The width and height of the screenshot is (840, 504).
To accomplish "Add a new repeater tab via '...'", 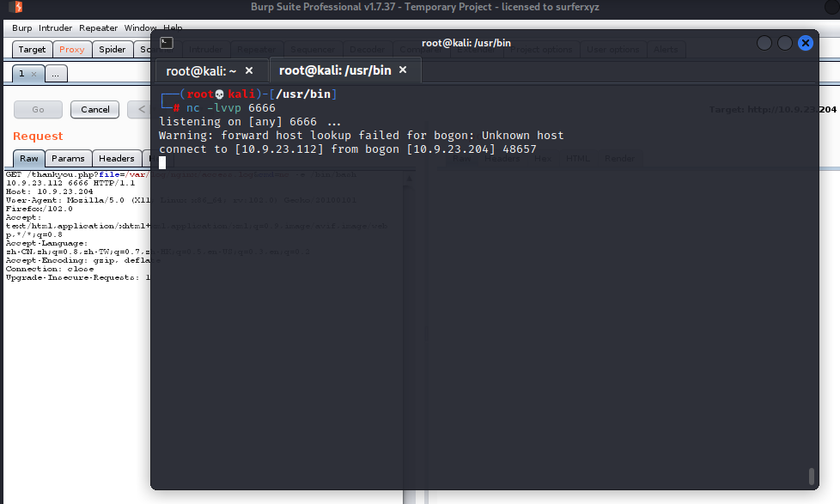I will [x=56, y=73].
